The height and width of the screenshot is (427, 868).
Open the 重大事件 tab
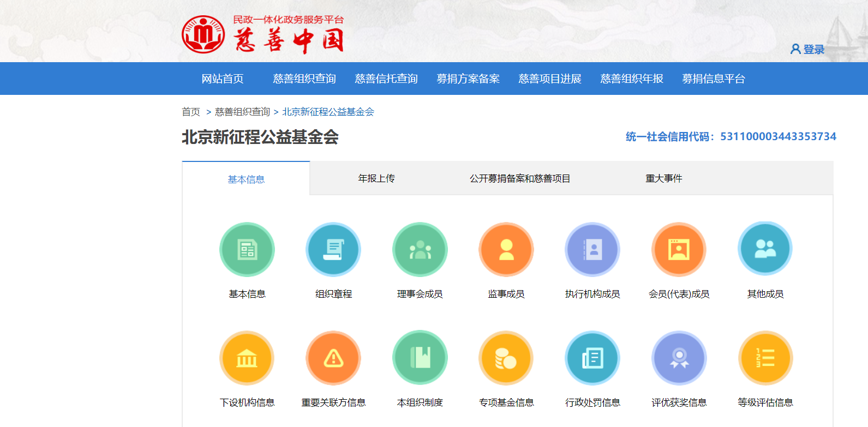click(663, 178)
